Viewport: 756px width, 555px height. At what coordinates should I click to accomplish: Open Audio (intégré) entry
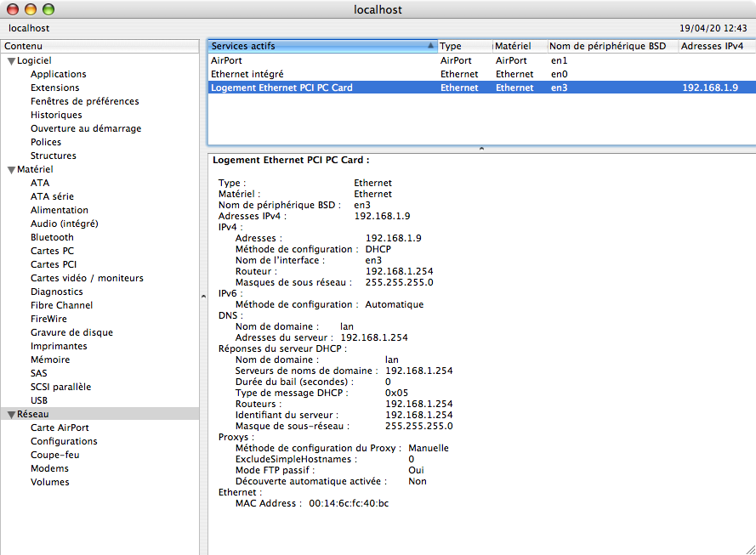point(64,224)
